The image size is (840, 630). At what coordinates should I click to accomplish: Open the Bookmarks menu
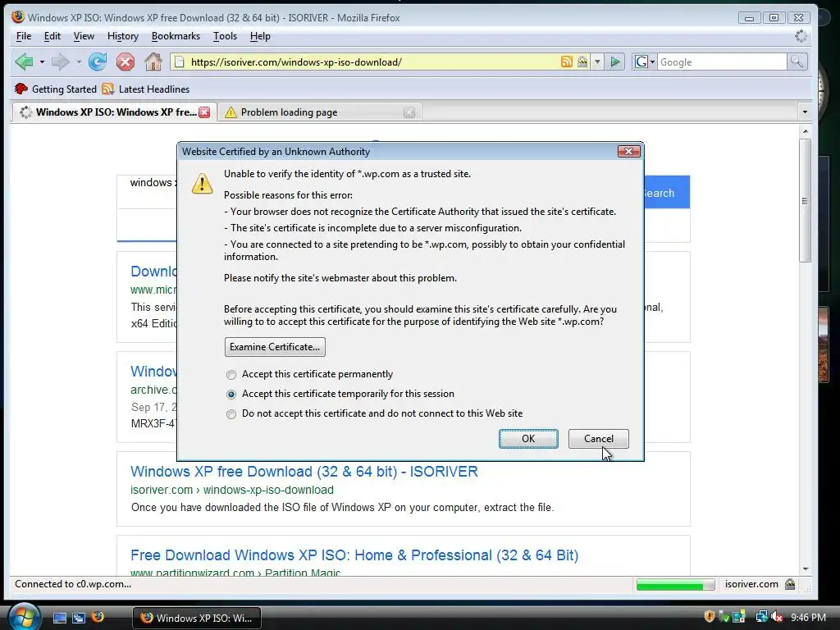point(176,36)
